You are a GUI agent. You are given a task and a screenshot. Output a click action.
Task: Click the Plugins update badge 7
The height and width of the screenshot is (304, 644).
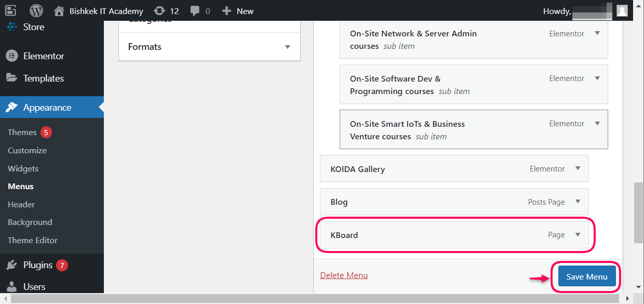point(62,265)
